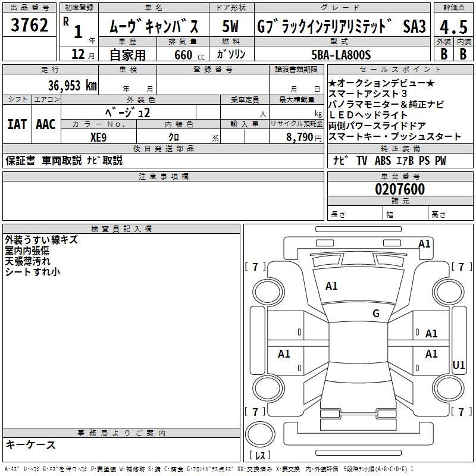Select the overall grade score 4.5
The height and width of the screenshot is (476, 476).
[x=453, y=27]
